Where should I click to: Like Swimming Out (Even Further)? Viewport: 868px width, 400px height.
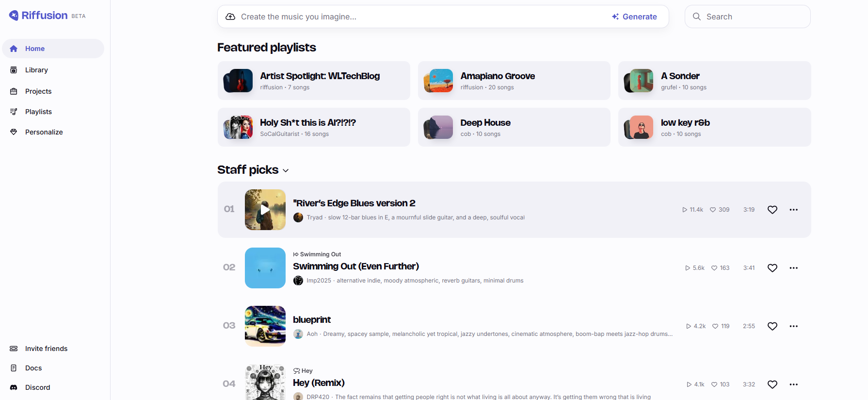[772, 268]
